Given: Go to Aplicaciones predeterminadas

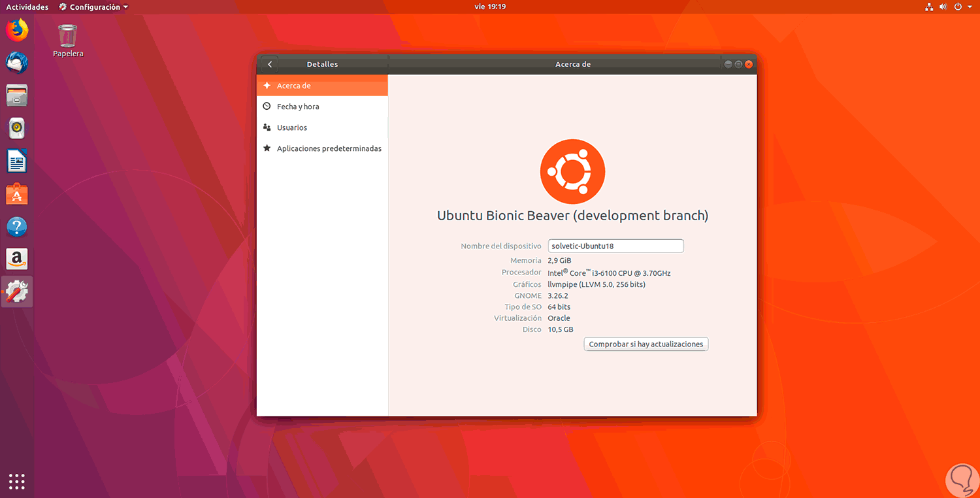Looking at the screenshot, I should tap(322, 148).
